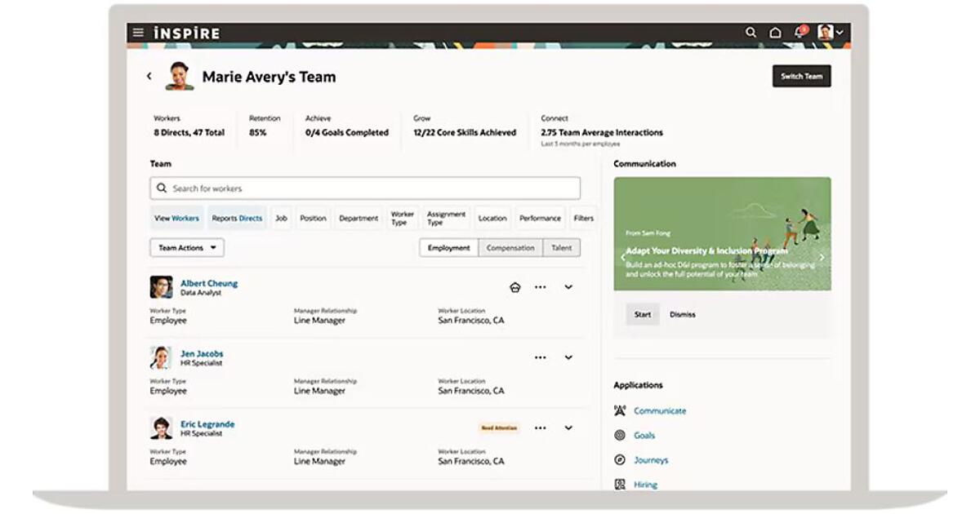The width and height of the screenshot is (980, 514).
Task: Open the hamburger navigation menu
Action: pos(138,33)
